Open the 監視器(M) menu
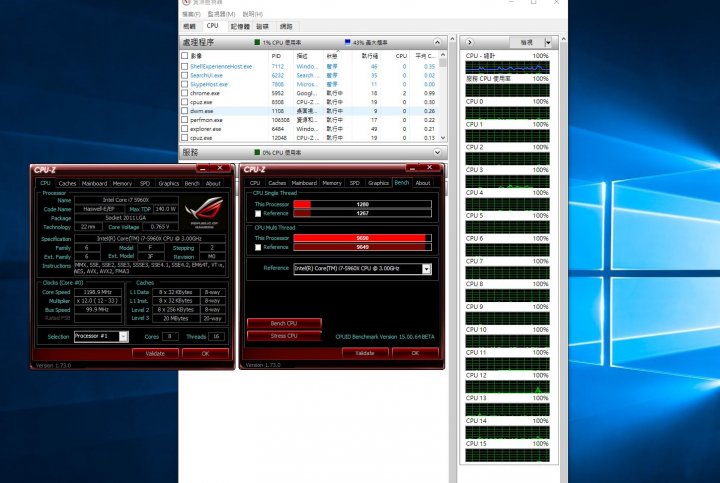 tap(221, 14)
